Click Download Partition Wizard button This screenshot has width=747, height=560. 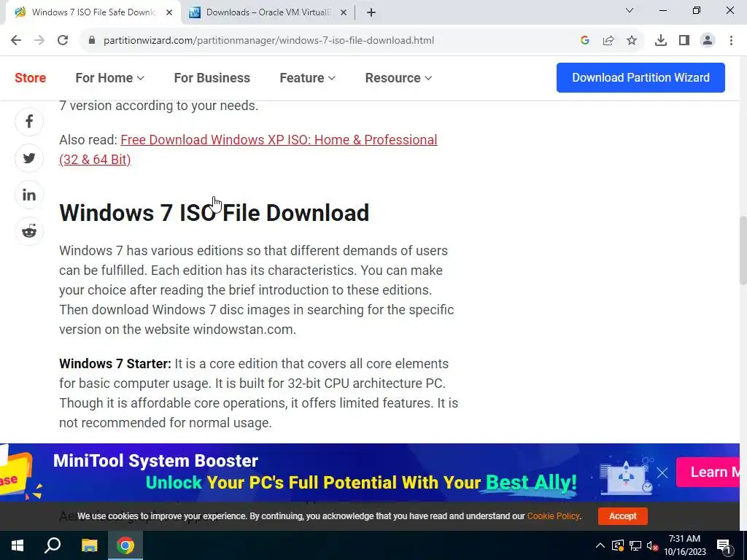coord(640,77)
